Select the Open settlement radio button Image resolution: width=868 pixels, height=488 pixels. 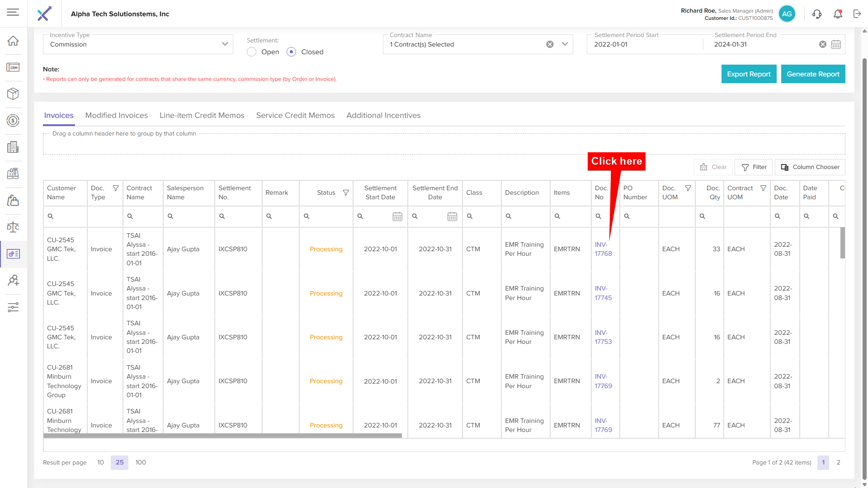(x=252, y=52)
